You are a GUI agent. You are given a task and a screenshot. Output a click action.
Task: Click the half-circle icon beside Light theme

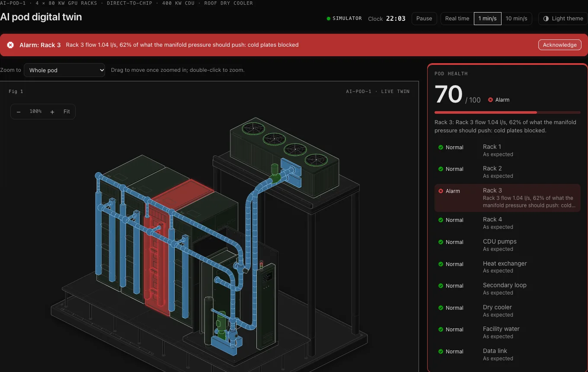(x=546, y=19)
